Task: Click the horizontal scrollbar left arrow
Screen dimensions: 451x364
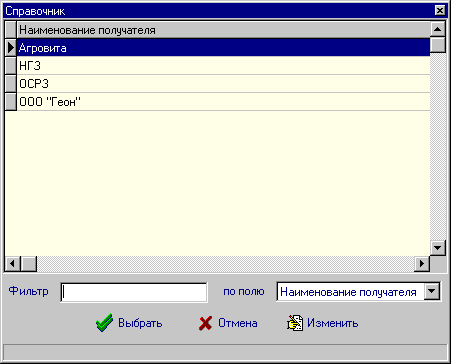Action: pyautogui.click(x=13, y=264)
